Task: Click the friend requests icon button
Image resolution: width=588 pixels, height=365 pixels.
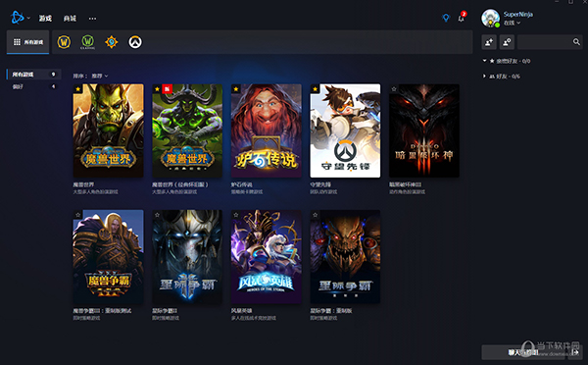Action: tap(507, 42)
